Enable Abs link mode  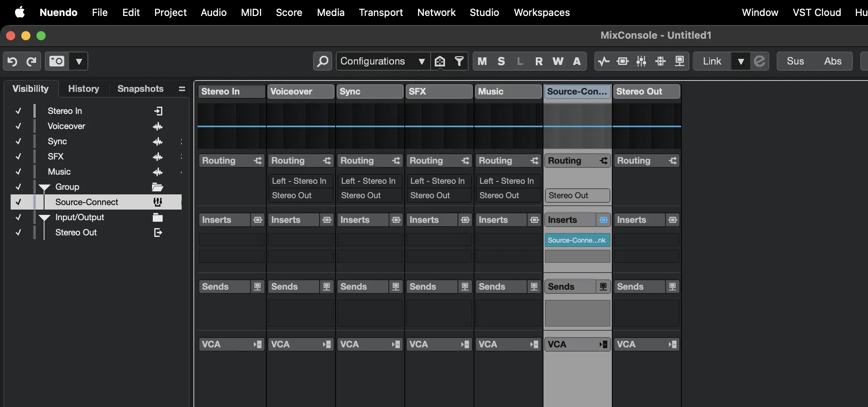[833, 61]
